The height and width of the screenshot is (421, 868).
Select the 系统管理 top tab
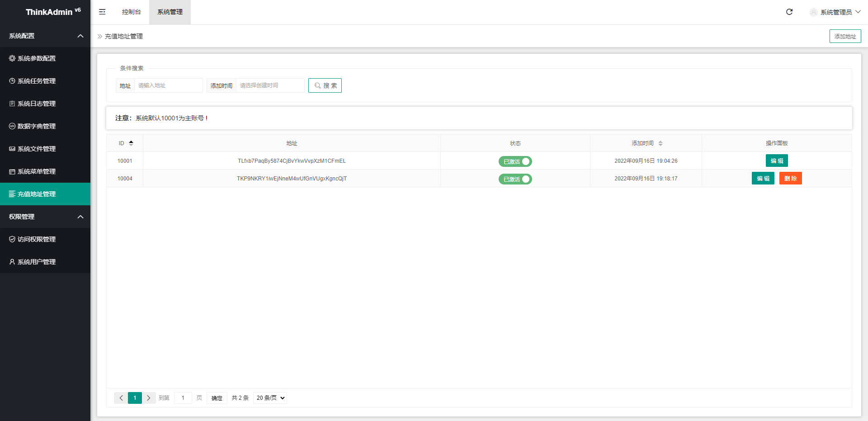[x=170, y=12]
